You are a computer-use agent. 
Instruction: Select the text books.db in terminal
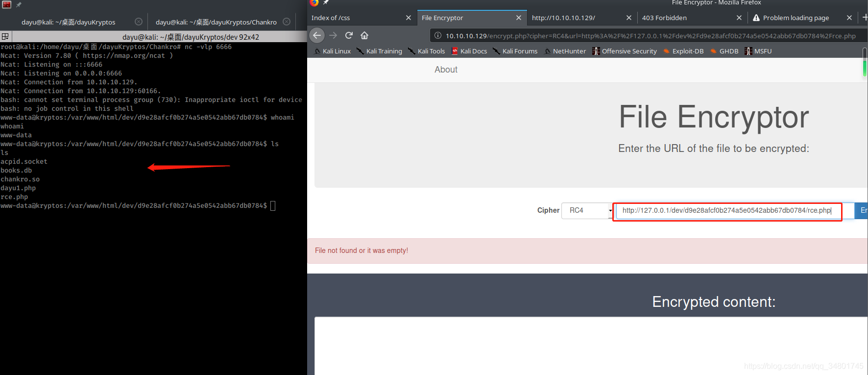click(16, 171)
